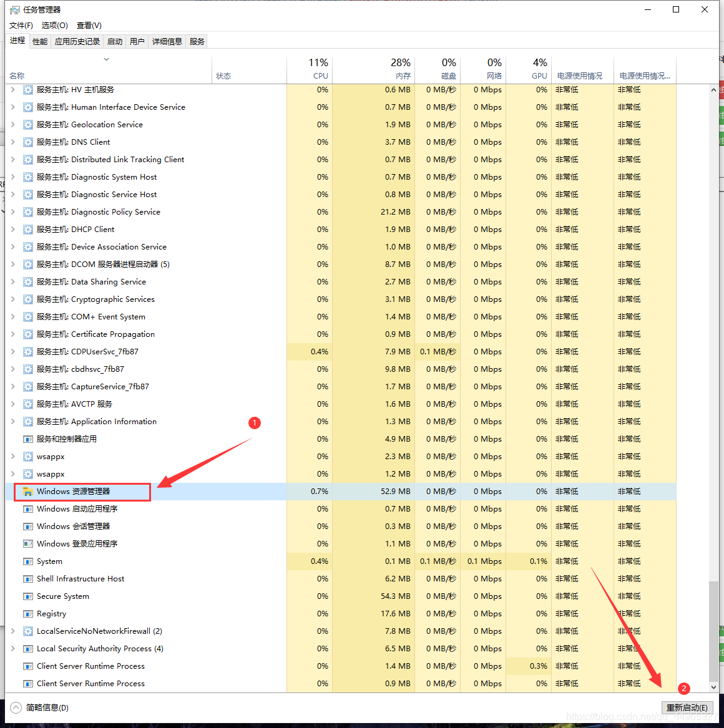The width and height of the screenshot is (724, 728).
Task: Click the Local Security Authority Process icon
Action: [28, 649]
